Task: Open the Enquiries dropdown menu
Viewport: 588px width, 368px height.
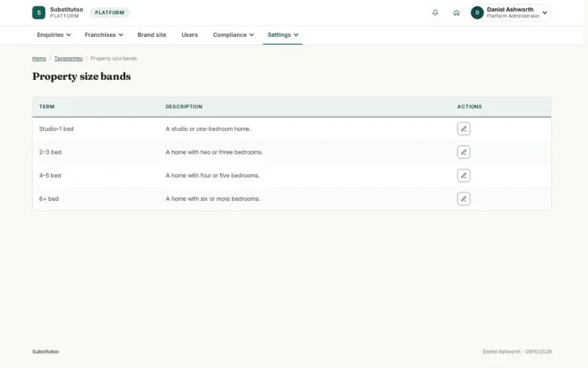Action: pos(54,34)
